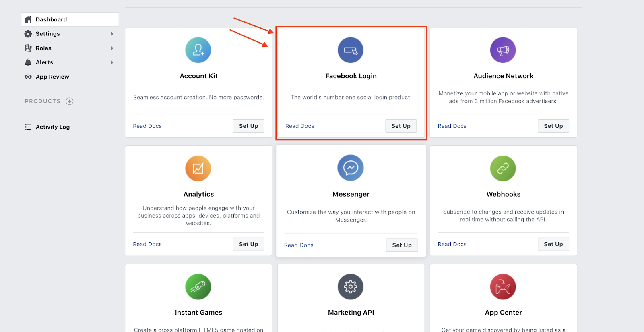Screen dimensions: 644x332
Task: Click the Account Kit card title
Action: click(198, 76)
